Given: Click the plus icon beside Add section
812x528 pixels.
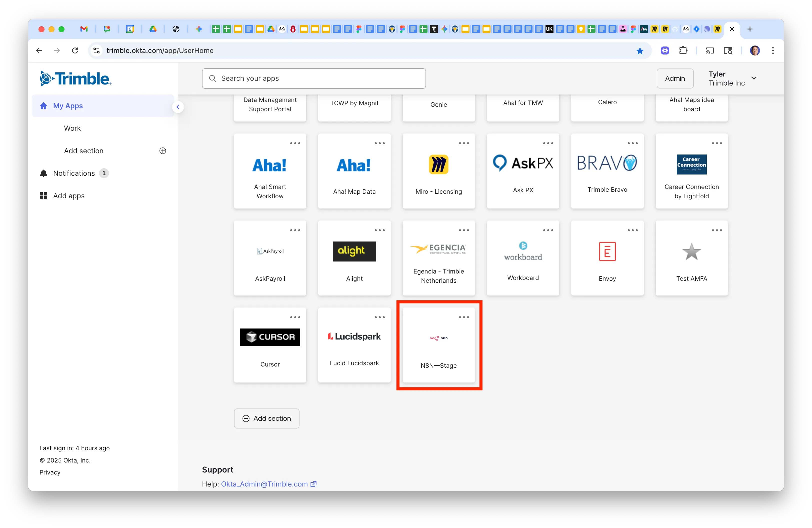Looking at the screenshot, I should point(163,151).
